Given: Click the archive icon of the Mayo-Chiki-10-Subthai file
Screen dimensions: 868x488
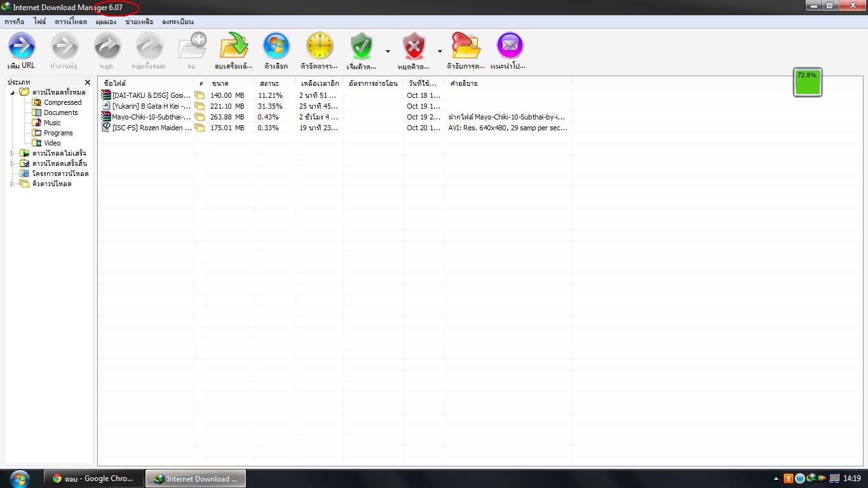Looking at the screenshot, I should tap(106, 116).
